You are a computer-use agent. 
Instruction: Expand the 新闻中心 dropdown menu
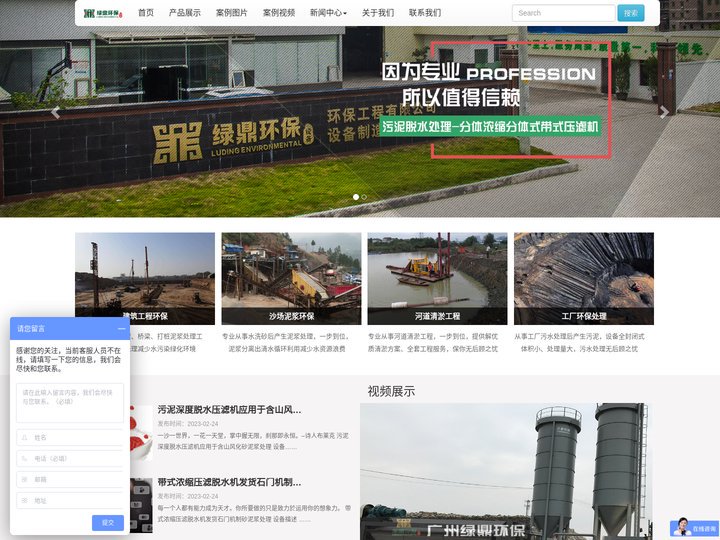point(328,13)
